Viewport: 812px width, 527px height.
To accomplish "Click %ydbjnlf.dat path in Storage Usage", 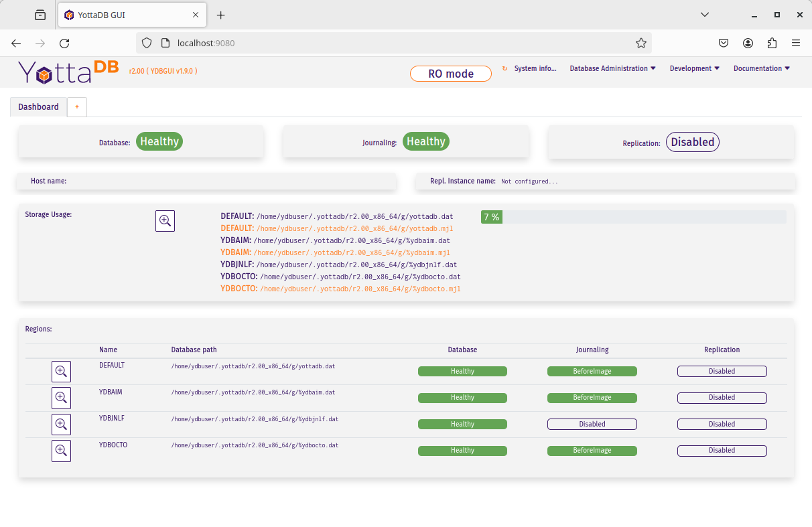I will pyautogui.click(x=357, y=265).
